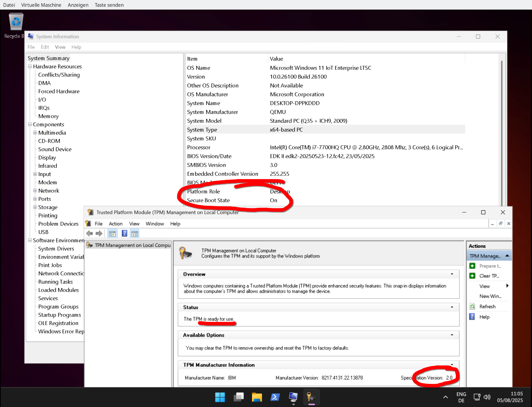Viewport: 532px width, 407px height.
Task: Expand the Storage tree node
Action: coord(35,207)
